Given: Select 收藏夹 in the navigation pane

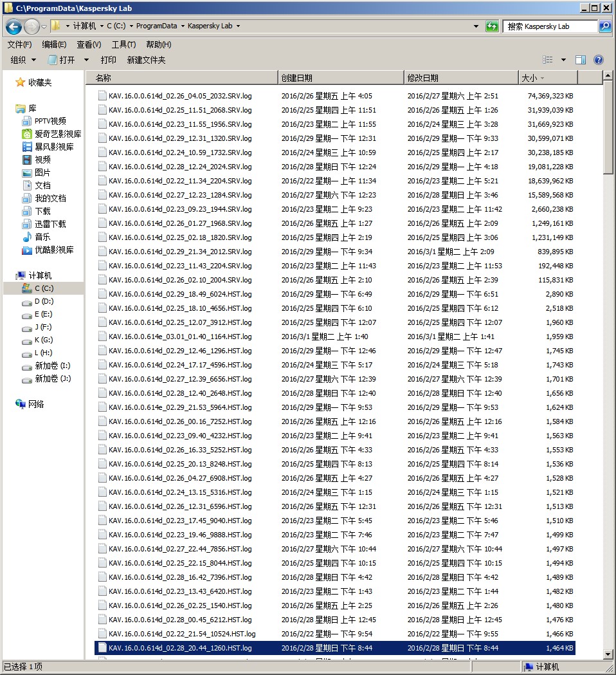Looking at the screenshot, I should point(34,82).
